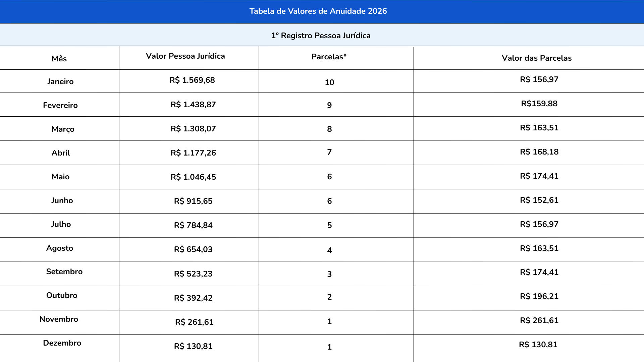The height and width of the screenshot is (362, 644).
Task: Click installment value R$159,88
Action: click(x=539, y=104)
